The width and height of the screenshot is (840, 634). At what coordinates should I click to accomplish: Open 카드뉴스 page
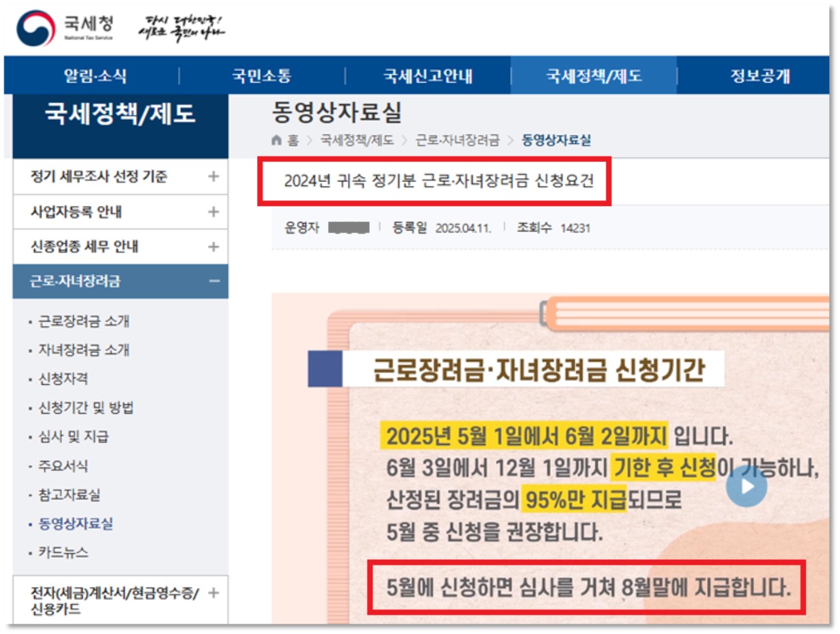tap(63, 552)
